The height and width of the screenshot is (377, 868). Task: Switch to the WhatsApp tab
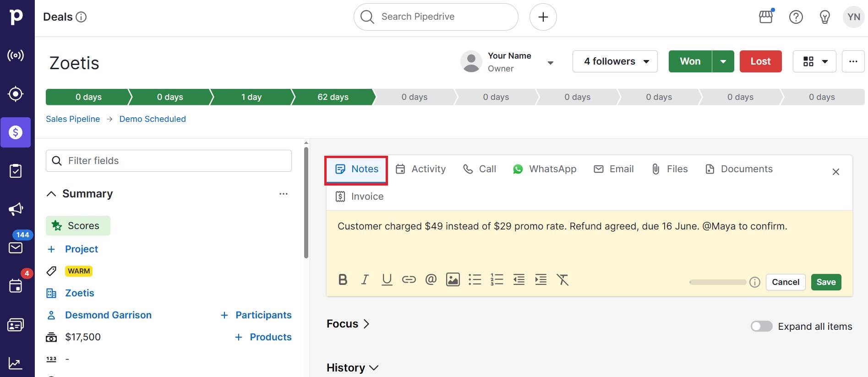point(545,169)
